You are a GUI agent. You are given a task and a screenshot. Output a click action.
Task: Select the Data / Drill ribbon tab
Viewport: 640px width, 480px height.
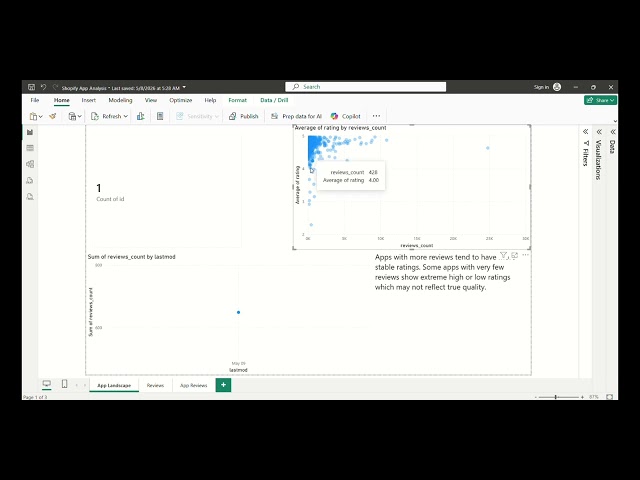[x=274, y=100]
